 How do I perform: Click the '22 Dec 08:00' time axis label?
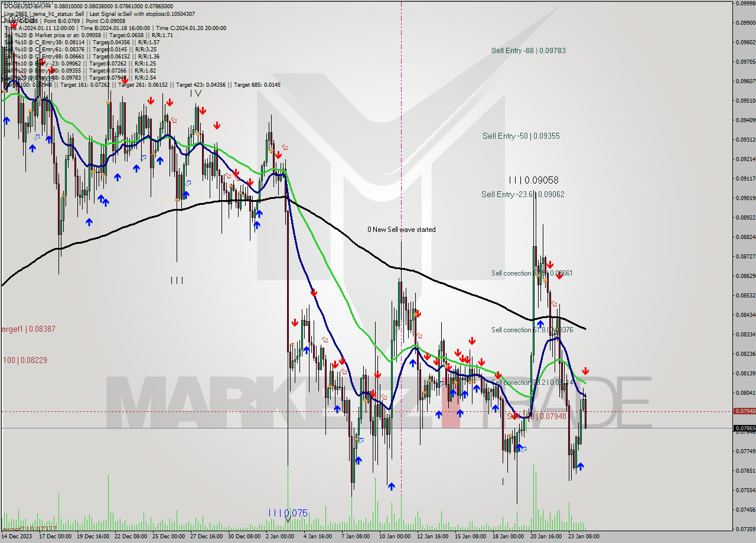click(131, 537)
